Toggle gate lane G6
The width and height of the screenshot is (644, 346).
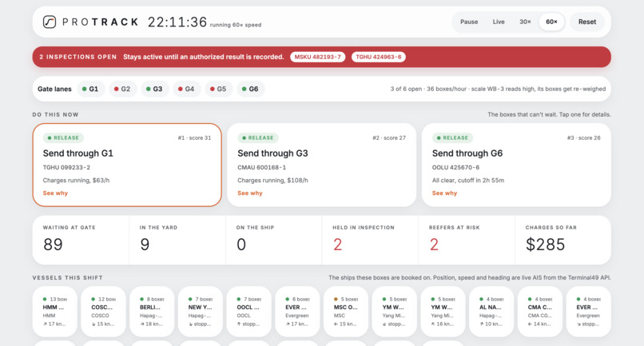(251, 89)
